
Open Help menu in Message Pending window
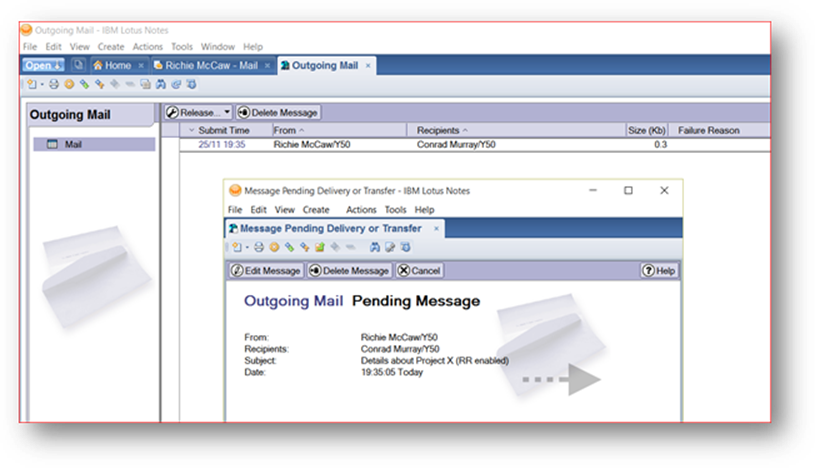[x=424, y=210]
